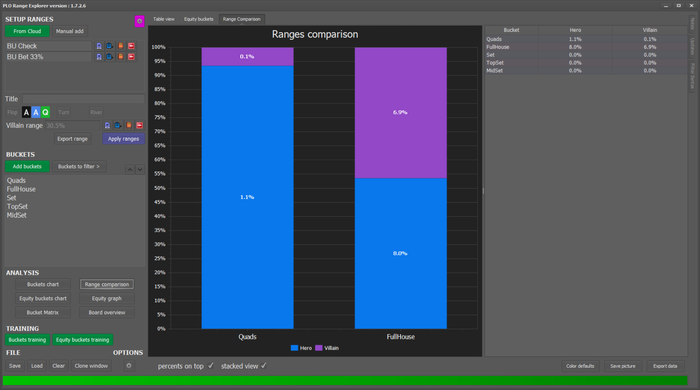
Task: Clear Villain range with red minus icon
Action: tap(139, 125)
